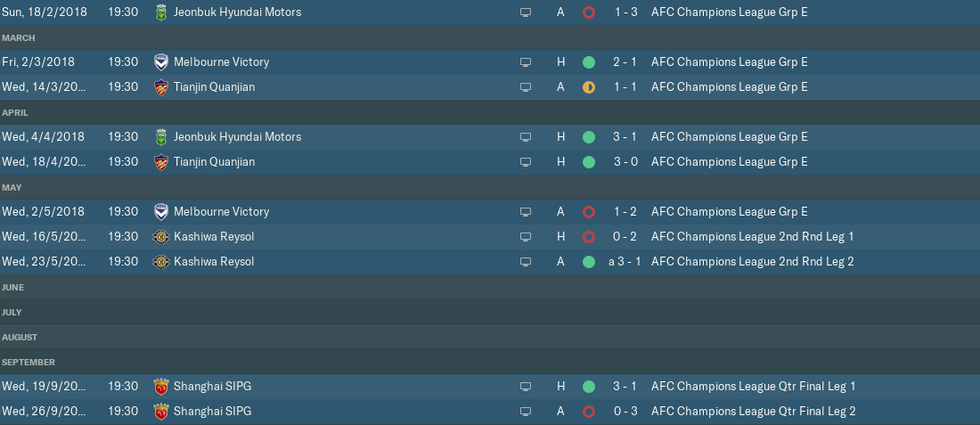This screenshot has height=425, width=980.
Task: Click the orange draw indicator for Tianjin Quanjian away
Action: 588,87
